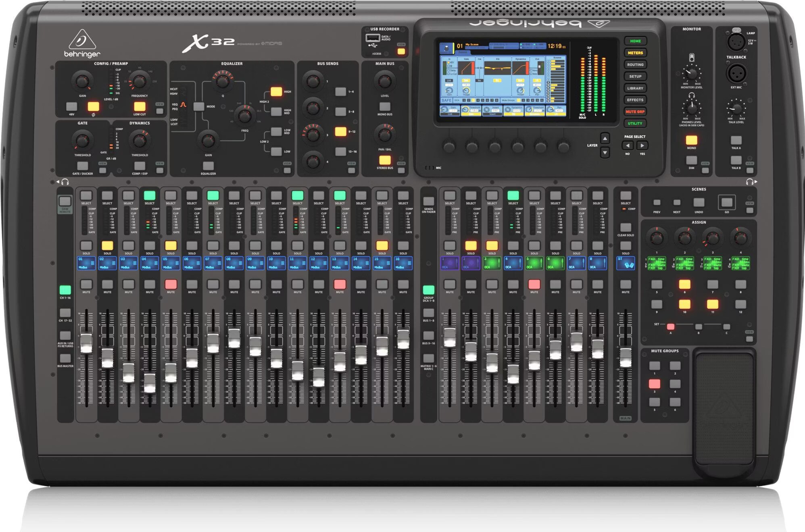Click the CLEAR SOLO button

coord(626,227)
